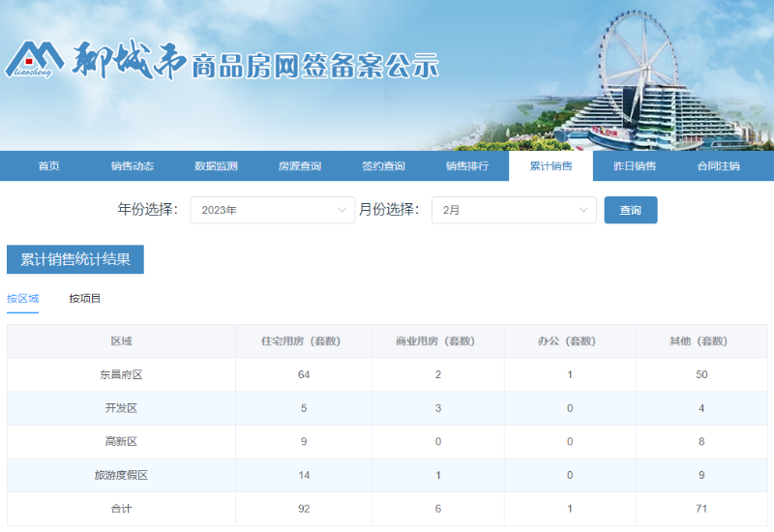774x532 pixels.
Task: Go to the 合同注销 page
Action: (x=718, y=166)
